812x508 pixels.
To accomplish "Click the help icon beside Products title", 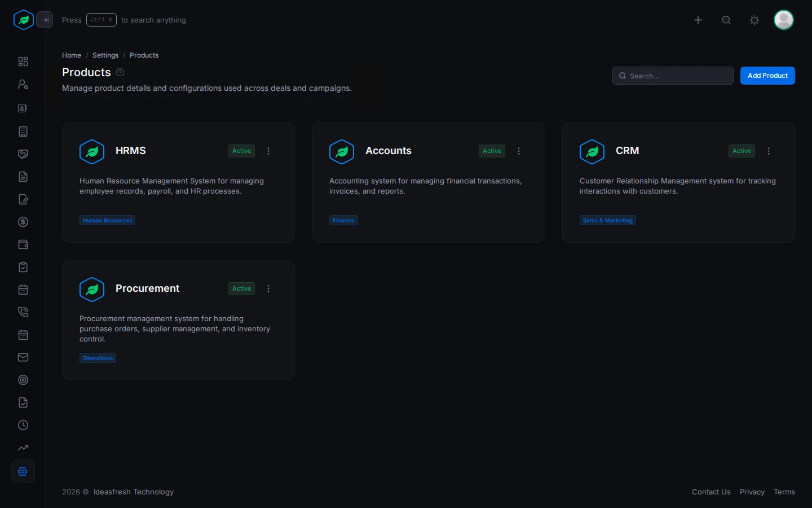I will (x=120, y=72).
